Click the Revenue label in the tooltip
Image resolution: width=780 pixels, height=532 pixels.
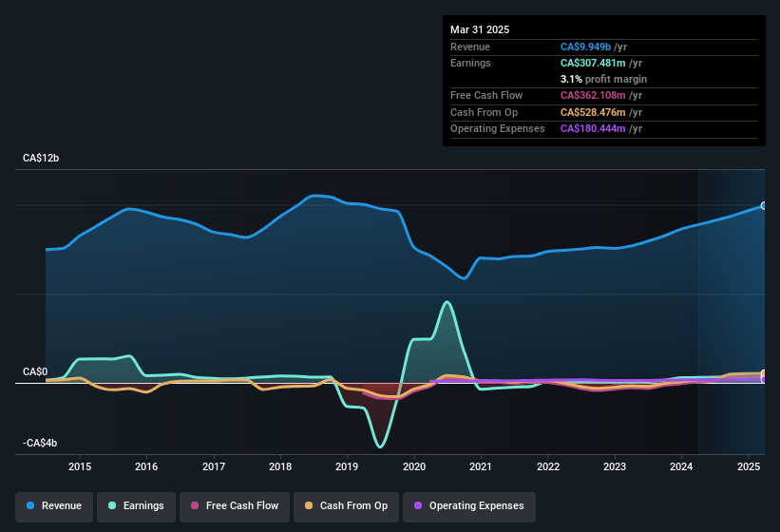pos(470,47)
